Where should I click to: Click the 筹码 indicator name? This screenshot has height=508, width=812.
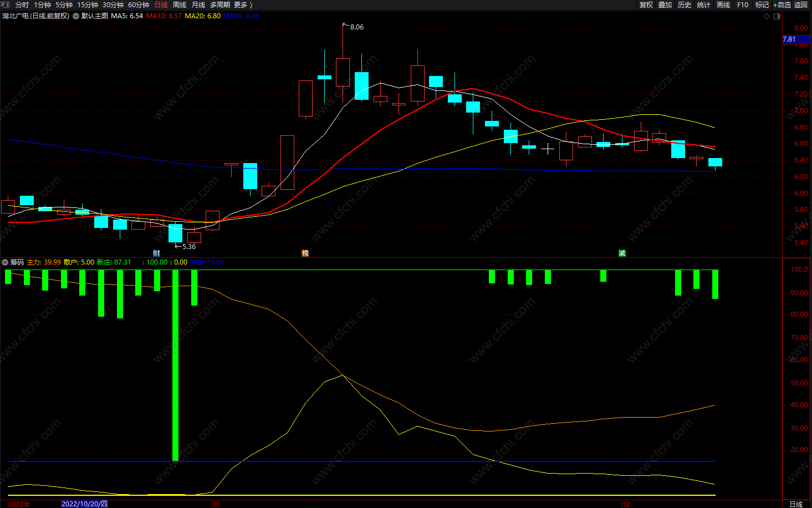pyautogui.click(x=17, y=262)
